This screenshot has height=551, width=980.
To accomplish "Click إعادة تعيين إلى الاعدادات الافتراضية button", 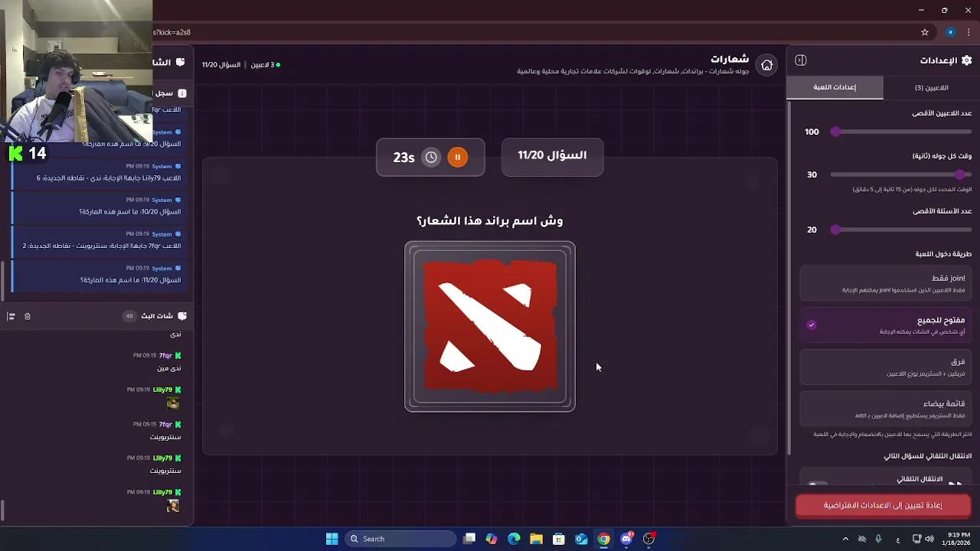I will point(883,505).
